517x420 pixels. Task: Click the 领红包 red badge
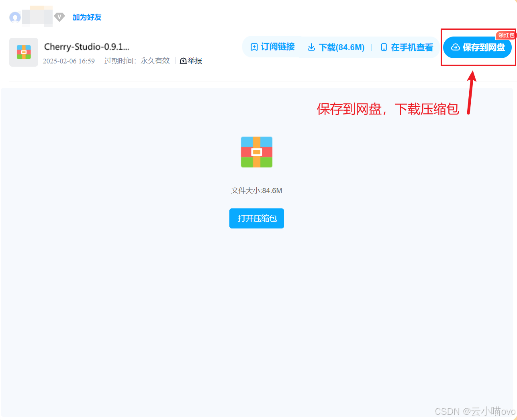point(506,35)
